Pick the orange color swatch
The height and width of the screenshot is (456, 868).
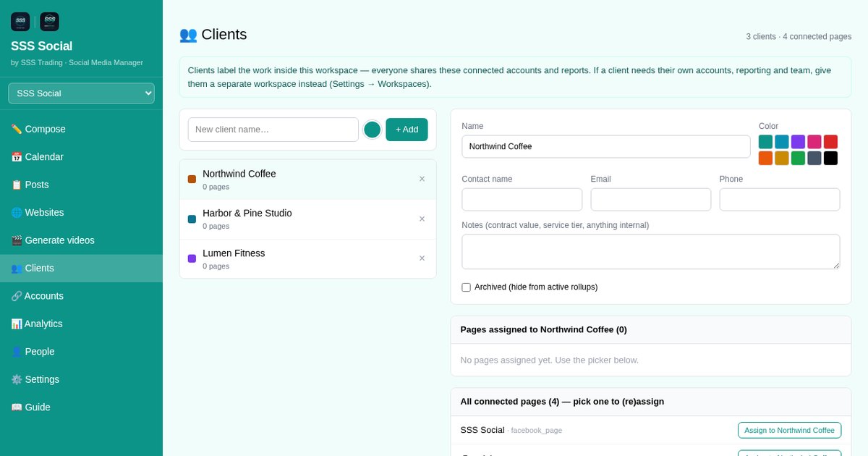click(x=765, y=158)
